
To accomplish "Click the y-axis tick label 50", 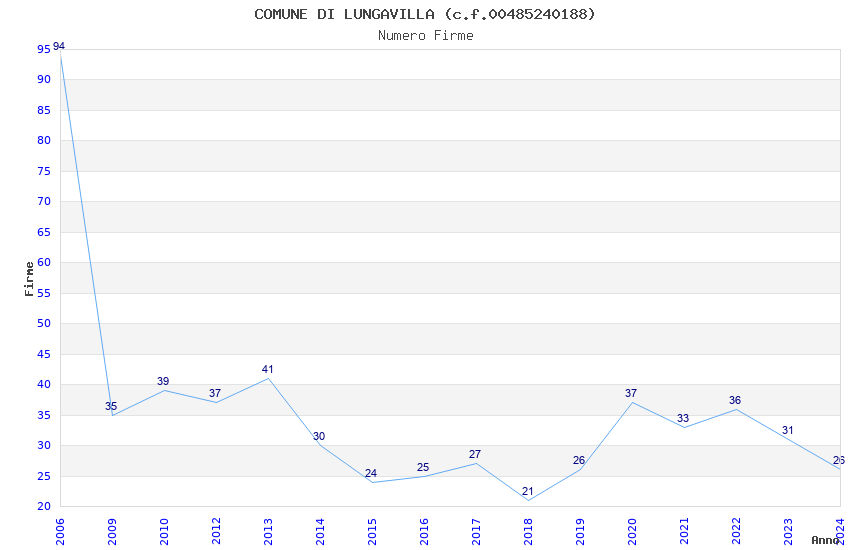I will tap(44, 323).
